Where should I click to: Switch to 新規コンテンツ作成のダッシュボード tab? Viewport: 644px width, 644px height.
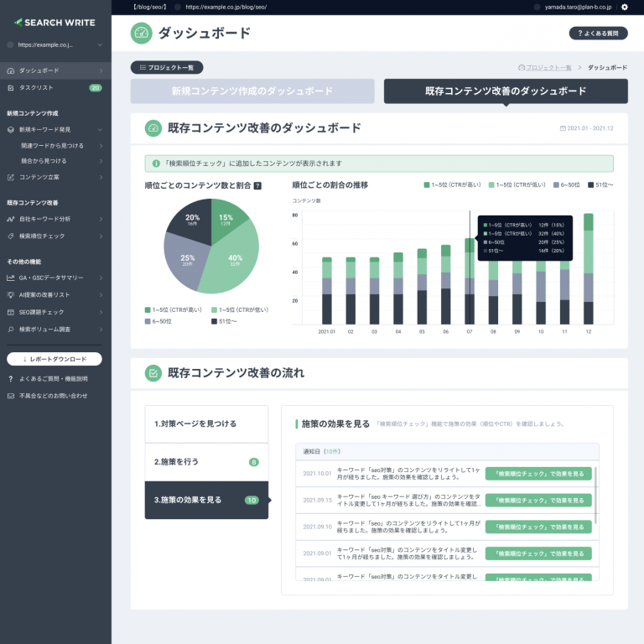tap(252, 91)
